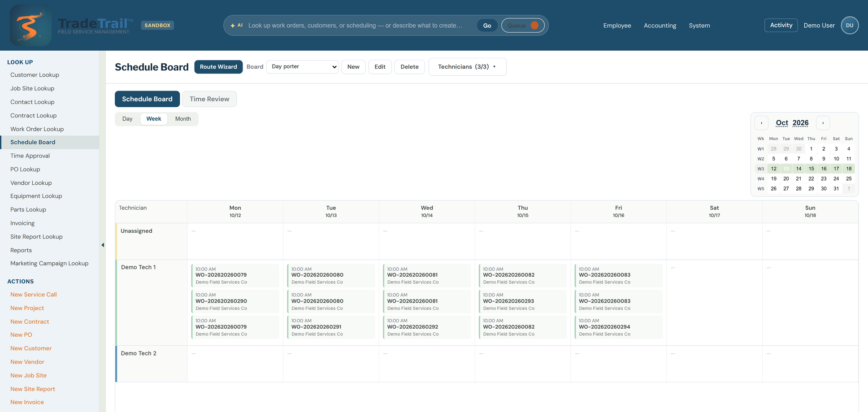This screenshot has width=868, height=412.
Task: Click the TradeTrail logo icon
Action: pyautogui.click(x=30, y=25)
